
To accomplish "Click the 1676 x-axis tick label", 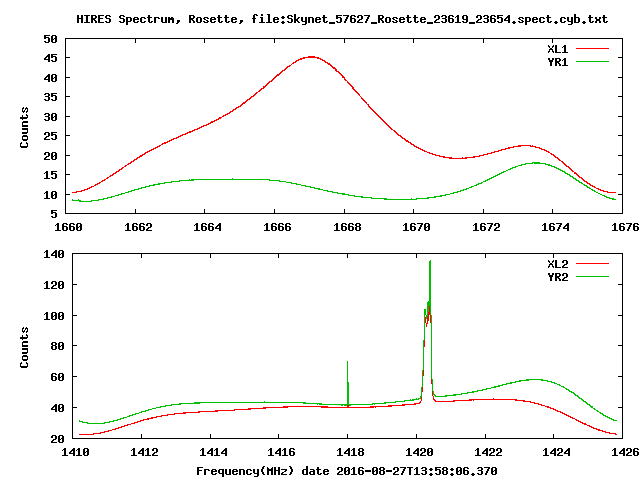I will 625,227.
